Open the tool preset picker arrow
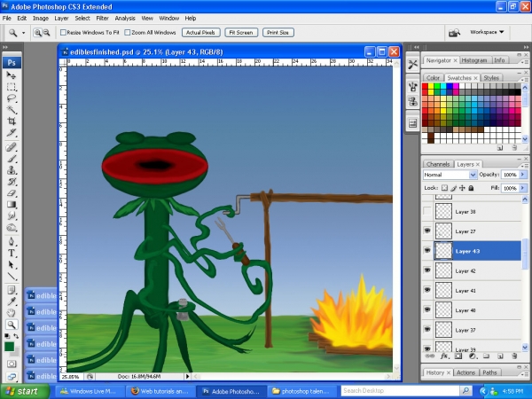 pyautogui.click(x=23, y=33)
